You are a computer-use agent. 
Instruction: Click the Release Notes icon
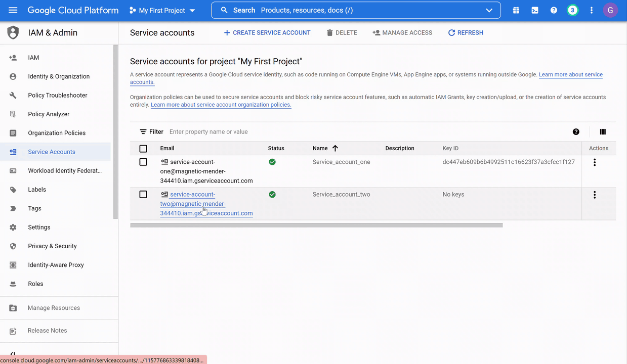13,331
